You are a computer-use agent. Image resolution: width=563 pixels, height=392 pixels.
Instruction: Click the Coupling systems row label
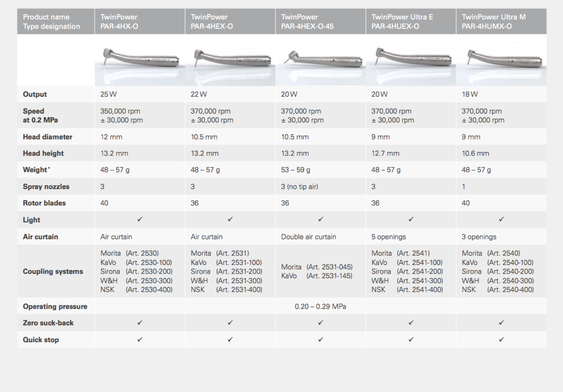point(53,271)
